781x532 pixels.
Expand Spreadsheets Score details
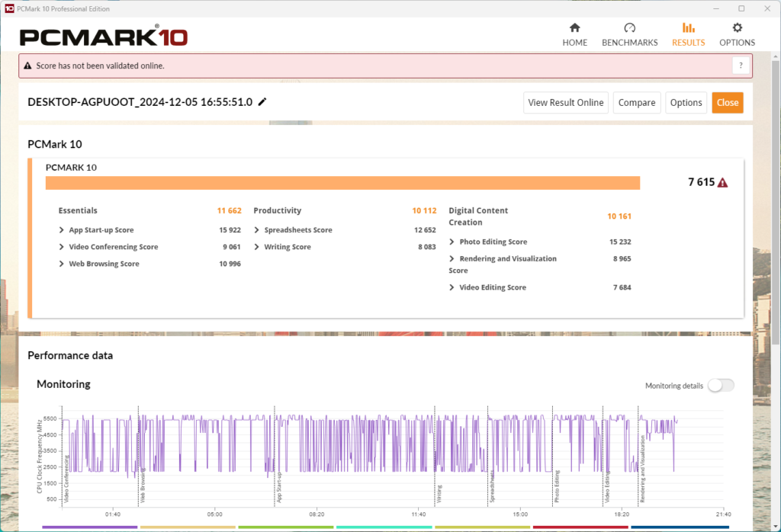coord(256,230)
